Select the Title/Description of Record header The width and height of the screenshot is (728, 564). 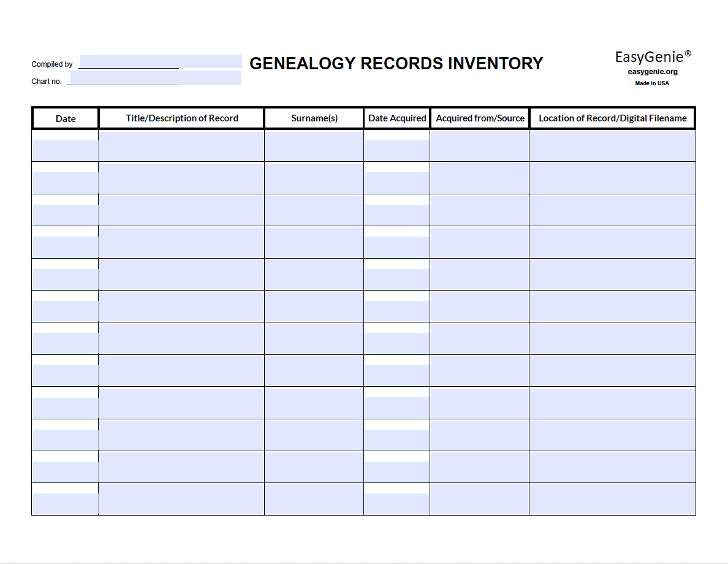[181, 118]
